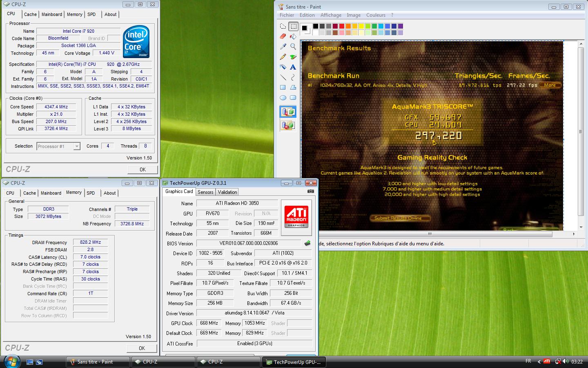Open the volume speaker tray icon
The image size is (588, 368).
click(x=566, y=361)
